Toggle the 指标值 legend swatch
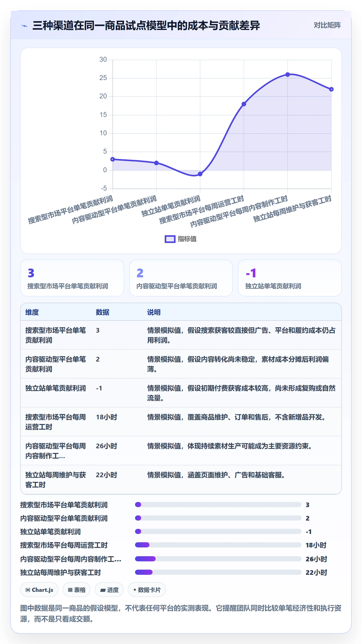This screenshot has width=362, height=644. click(x=170, y=239)
